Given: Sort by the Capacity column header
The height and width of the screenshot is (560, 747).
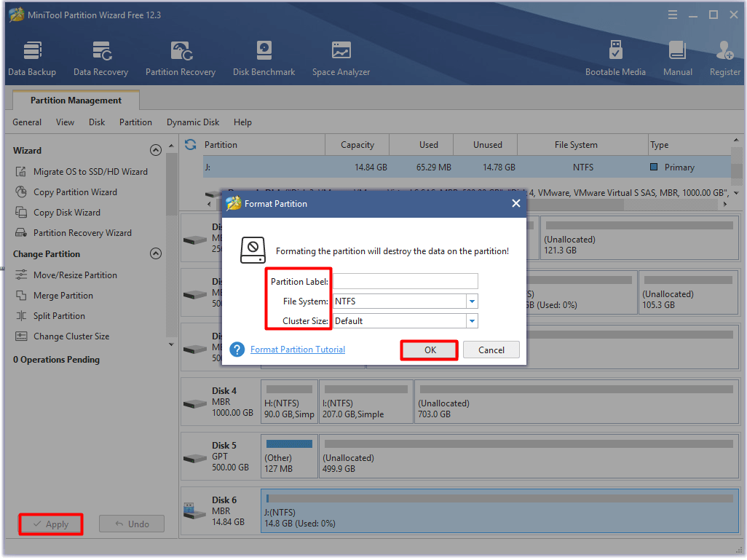Looking at the screenshot, I should 357,145.
